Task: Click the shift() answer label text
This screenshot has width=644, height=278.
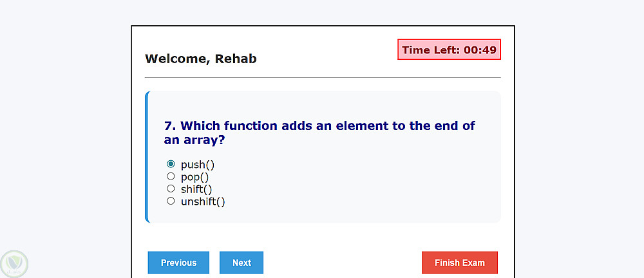Action: 196,189
